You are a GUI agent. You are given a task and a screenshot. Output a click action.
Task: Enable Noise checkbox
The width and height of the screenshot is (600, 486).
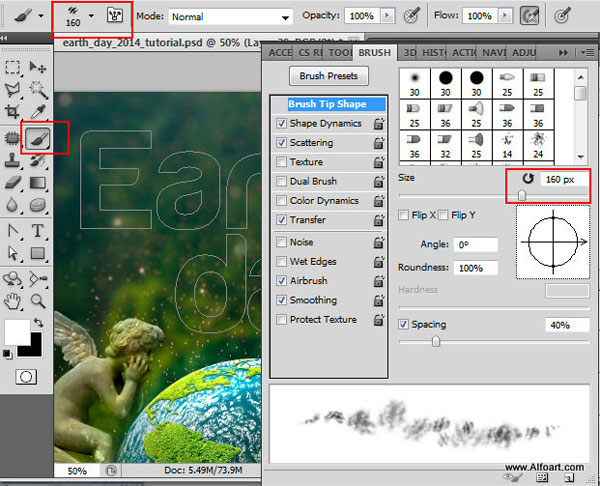coord(281,242)
